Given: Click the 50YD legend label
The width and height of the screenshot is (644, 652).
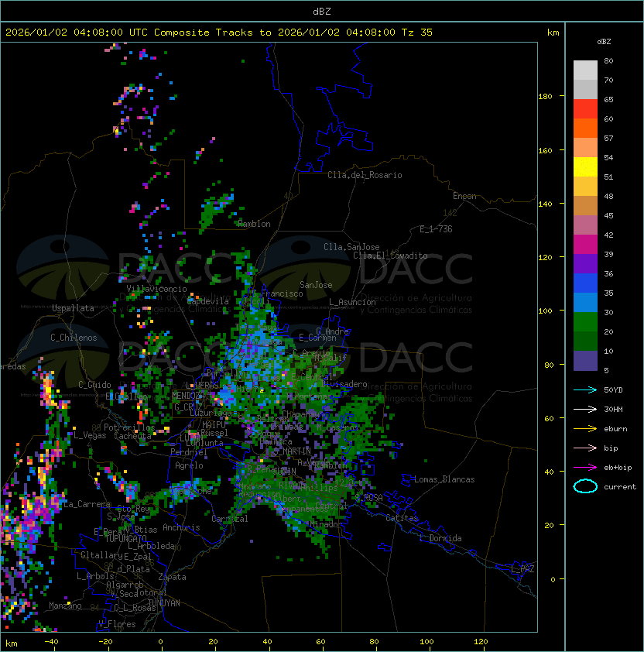Looking at the screenshot, I should [613, 389].
